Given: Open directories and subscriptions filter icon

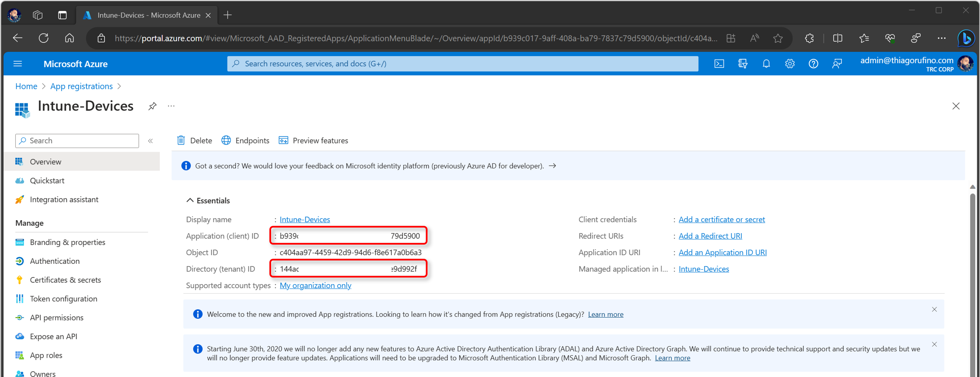Looking at the screenshot, I should [x=743, y=64].
